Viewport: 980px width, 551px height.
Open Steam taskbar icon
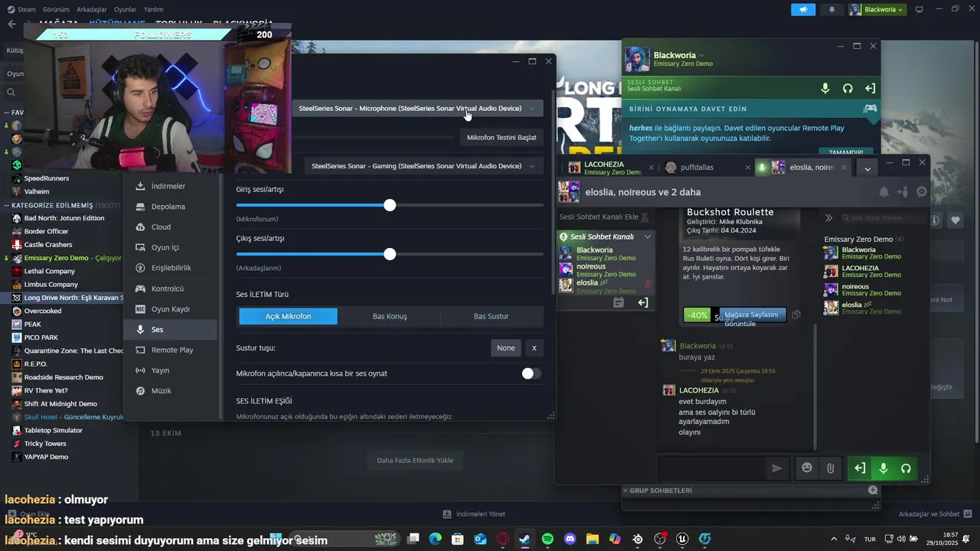524,539
